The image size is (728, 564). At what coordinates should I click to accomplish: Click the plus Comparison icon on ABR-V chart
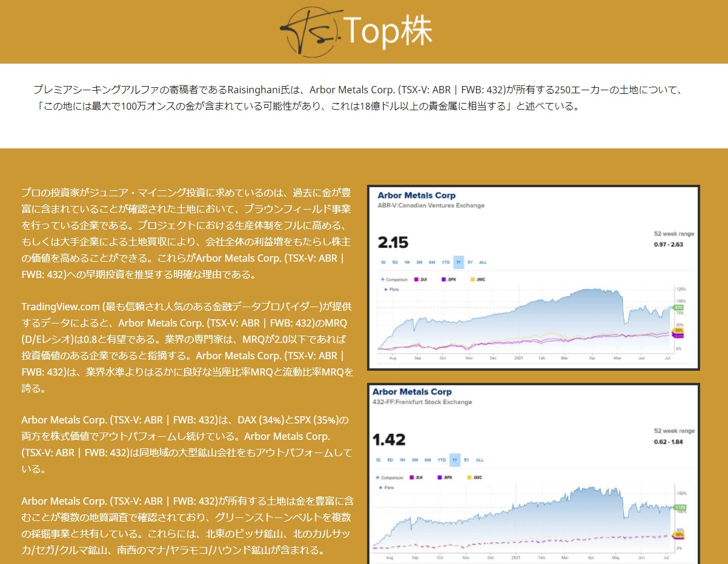382,279
